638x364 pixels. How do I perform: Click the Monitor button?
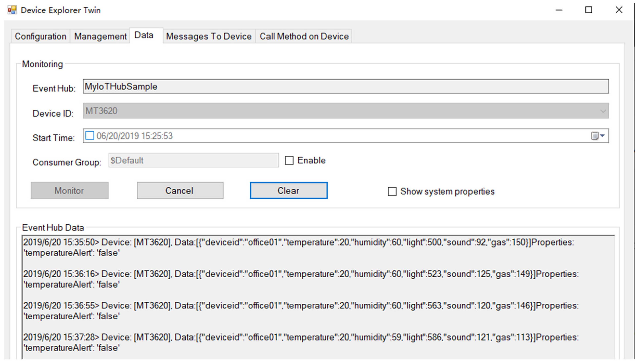69,191
